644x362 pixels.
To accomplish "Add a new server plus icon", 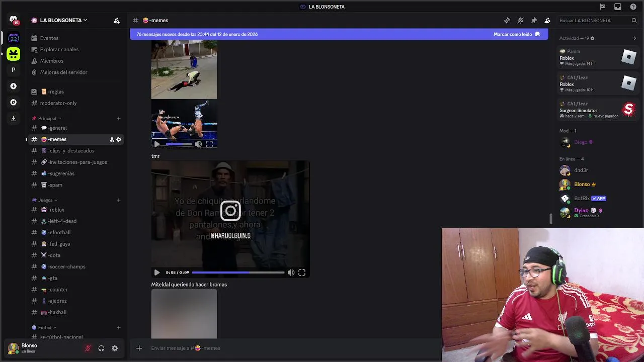I will click(x=14, y=86).
